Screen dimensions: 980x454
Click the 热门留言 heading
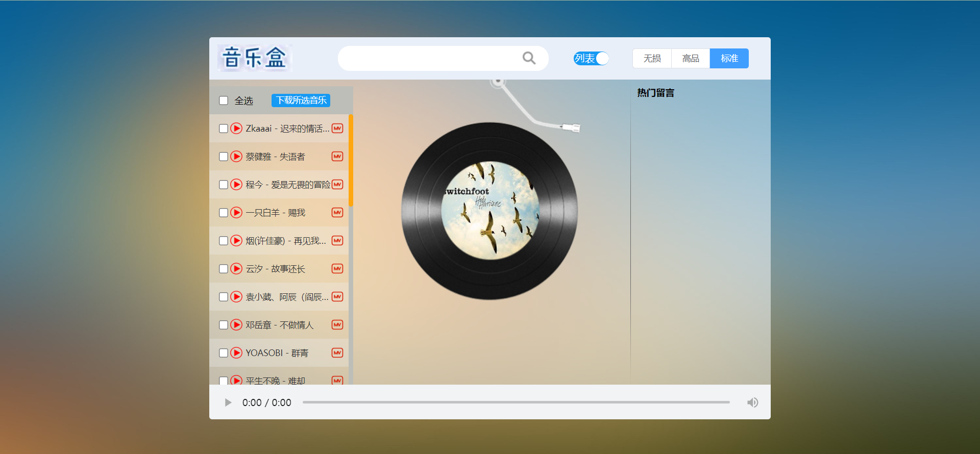coord(655,93)
